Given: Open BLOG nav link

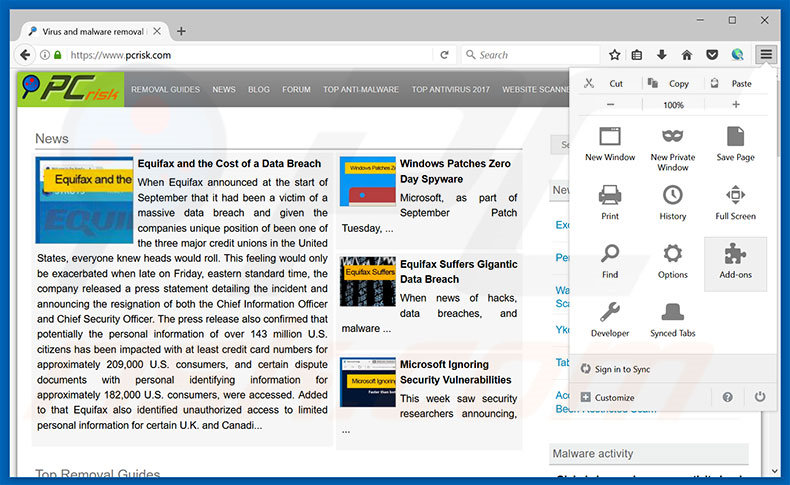Looking at the screenshot, I should 258,90.
